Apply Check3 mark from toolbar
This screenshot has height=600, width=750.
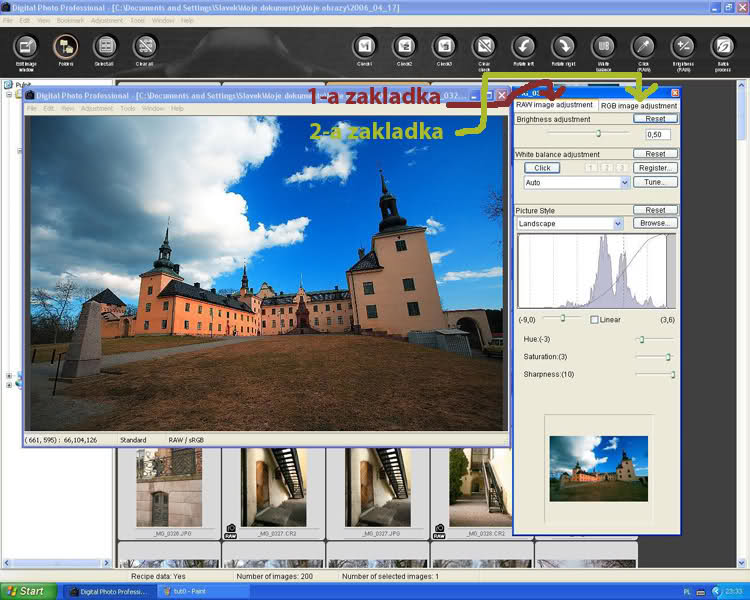coord(444,47)
